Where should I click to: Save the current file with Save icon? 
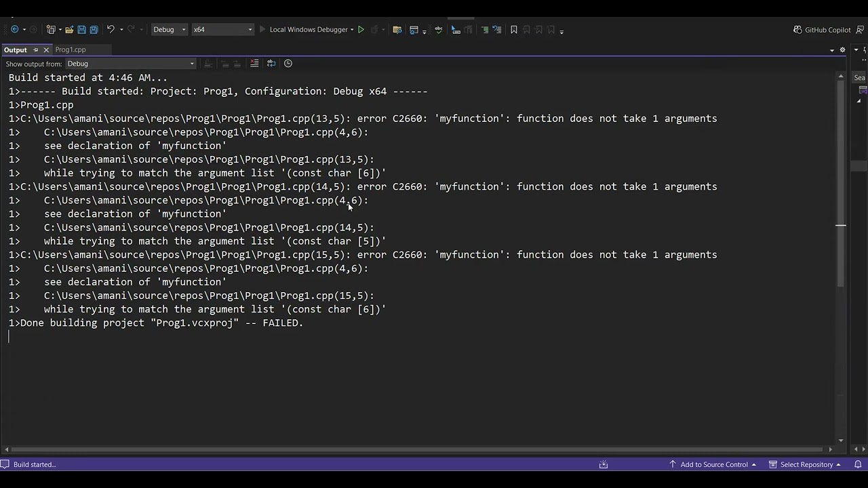(x=81, y=30)
